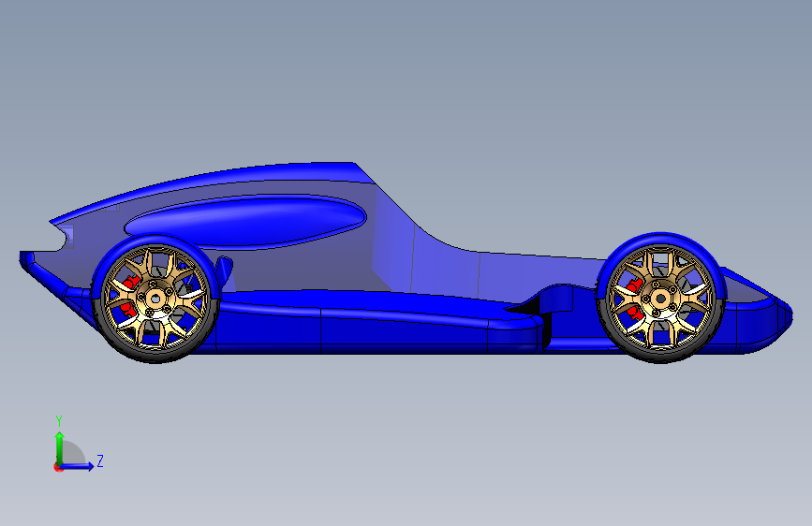812x526 pixels.
Task: Select the oval recessed pocket on the car body
Action: pyautogui.click(x=246, y=221)
